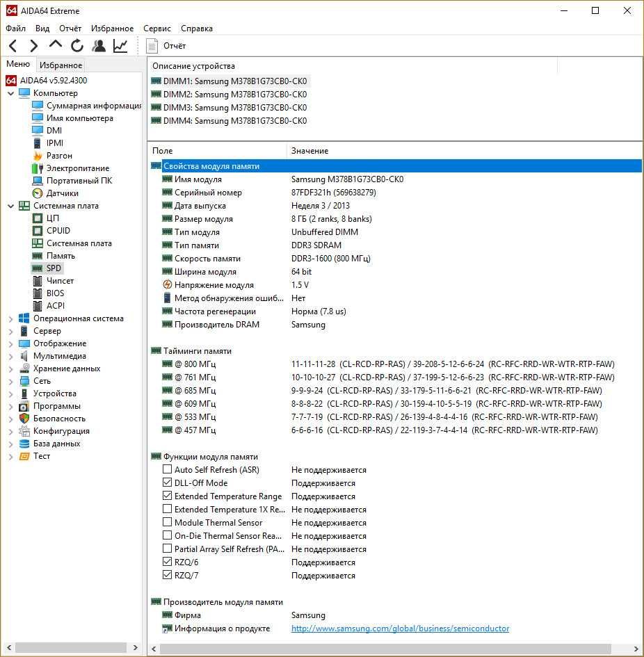This screenshot has height=657, width=644.
Task: Toggle the RZQ/7 checkbox
Action: [x=168, y=575]
